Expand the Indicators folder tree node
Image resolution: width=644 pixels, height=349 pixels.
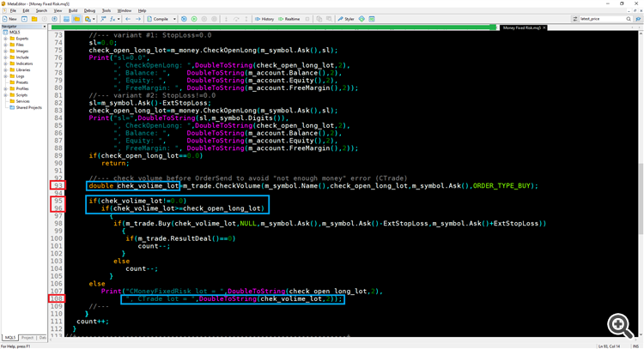5,63
